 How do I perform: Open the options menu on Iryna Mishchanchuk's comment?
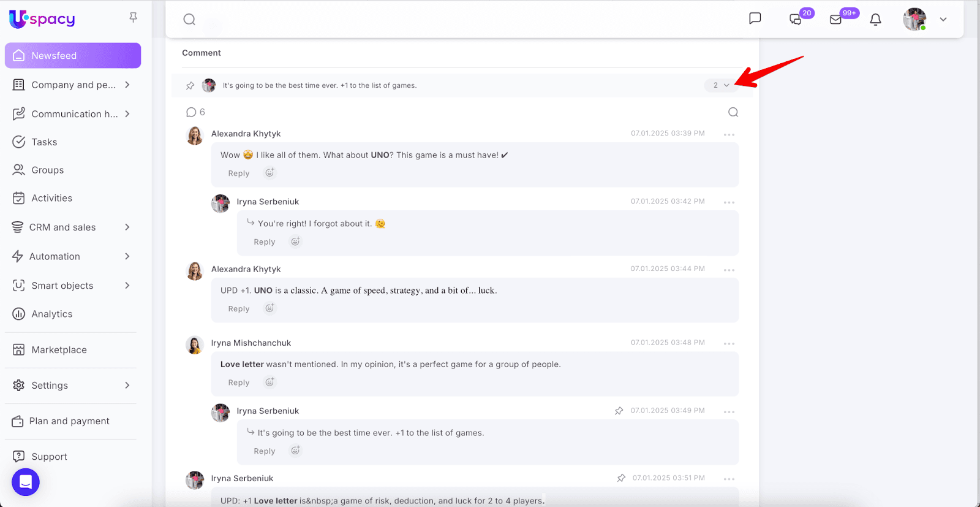(x=729, y=343)
